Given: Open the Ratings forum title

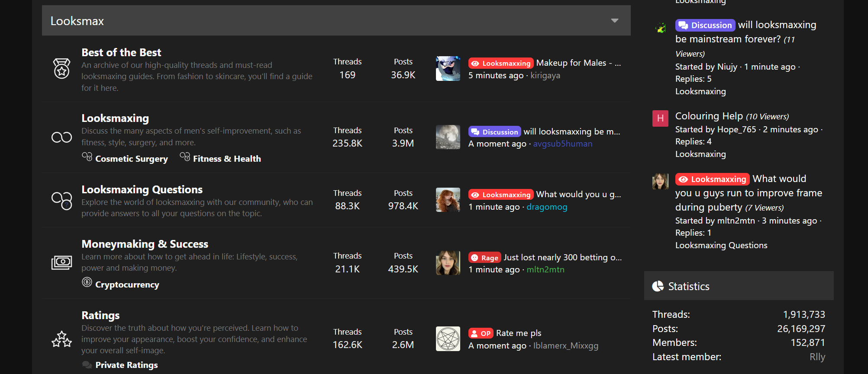Looking at the screenshot, I should pyautogui.click(x=100, y=315).
